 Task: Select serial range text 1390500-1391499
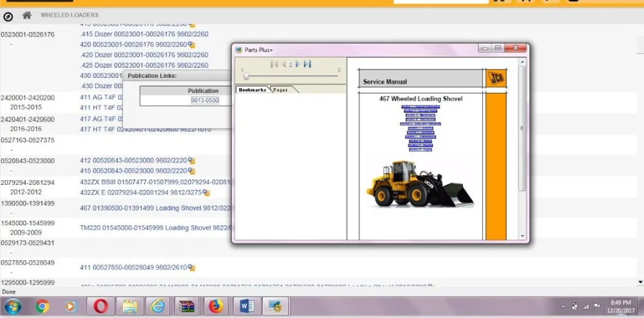[x=28, y=203]
